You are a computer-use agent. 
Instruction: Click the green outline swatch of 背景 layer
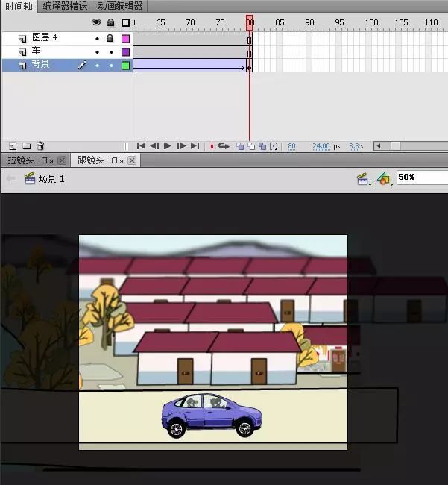(125, 66)
